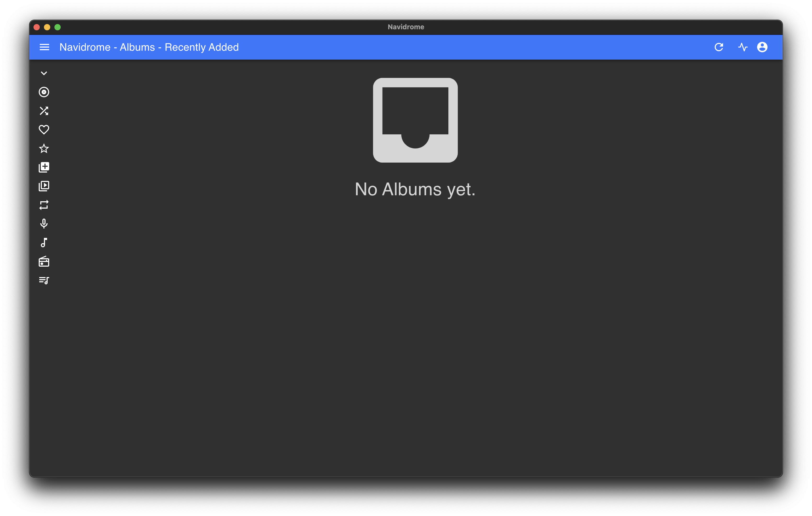
Task: Minimize the window using yellow button
Action: 47,27
